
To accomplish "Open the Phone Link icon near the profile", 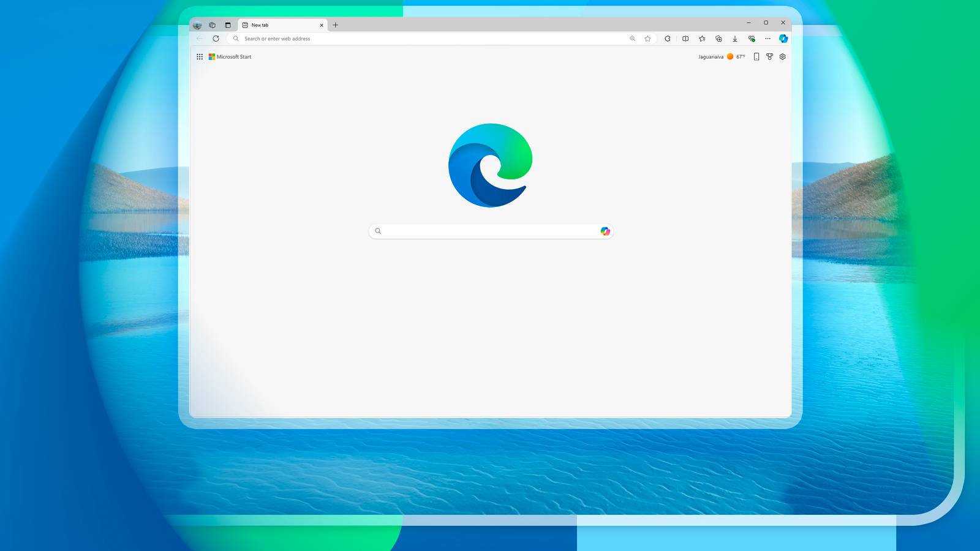I will (756, 56).
